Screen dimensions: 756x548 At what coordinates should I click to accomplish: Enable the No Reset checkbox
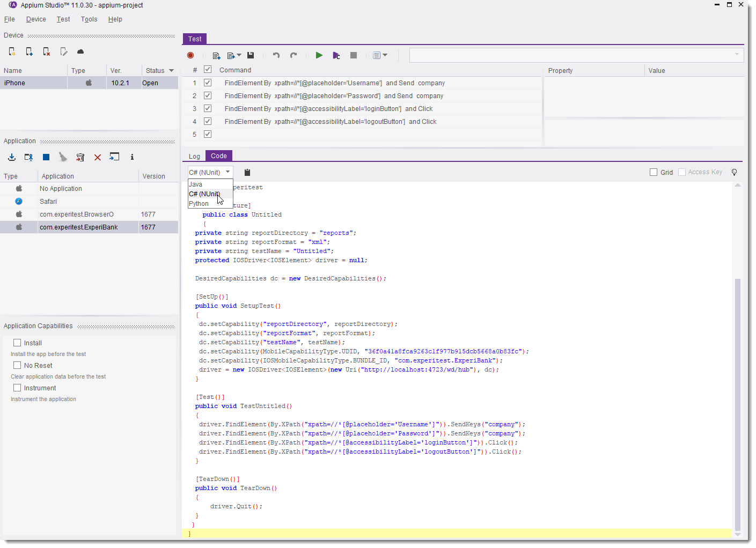[x=17, y=365]
